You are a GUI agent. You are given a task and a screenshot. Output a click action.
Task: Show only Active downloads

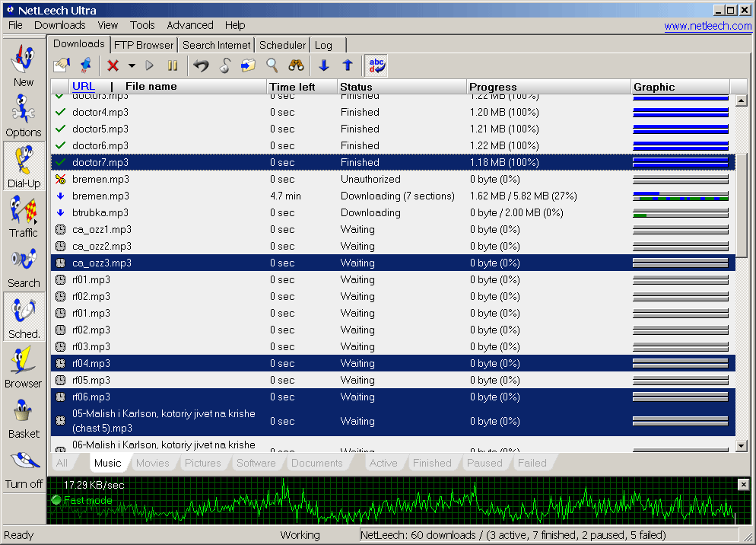pos(383,463)
